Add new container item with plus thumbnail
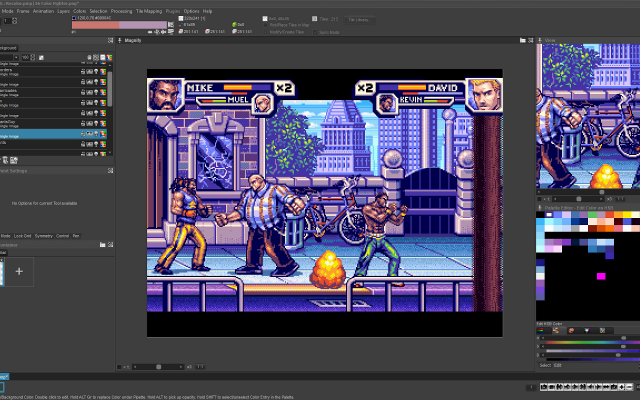The width and height of the screenshot is (640, 400). click(x=19, y=271)
